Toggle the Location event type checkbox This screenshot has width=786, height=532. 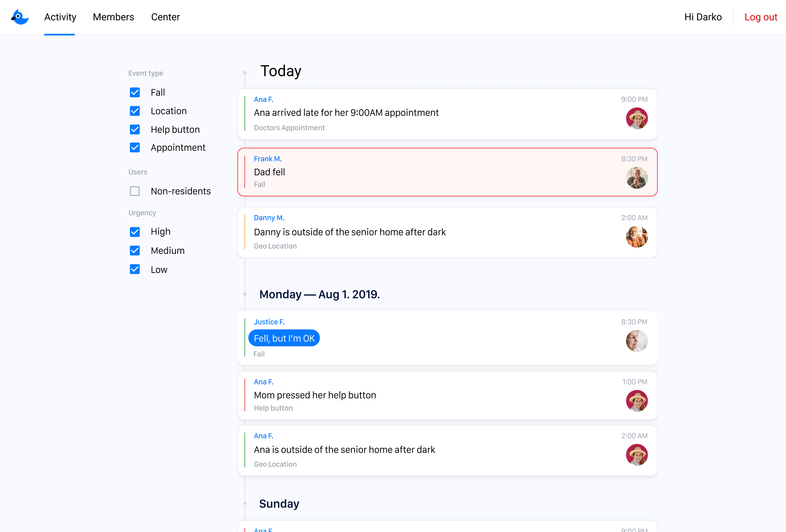135,111
